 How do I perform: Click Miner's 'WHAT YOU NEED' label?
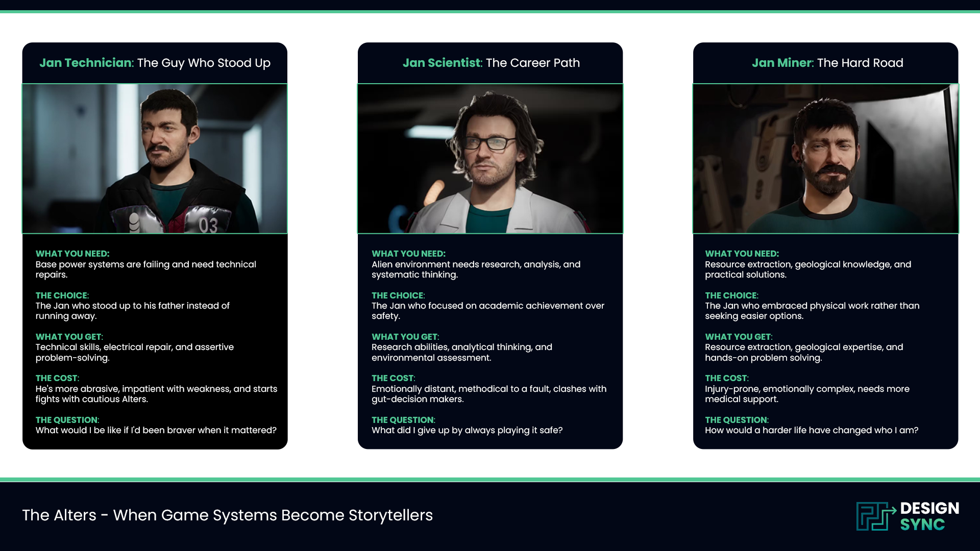coord(742,254)
